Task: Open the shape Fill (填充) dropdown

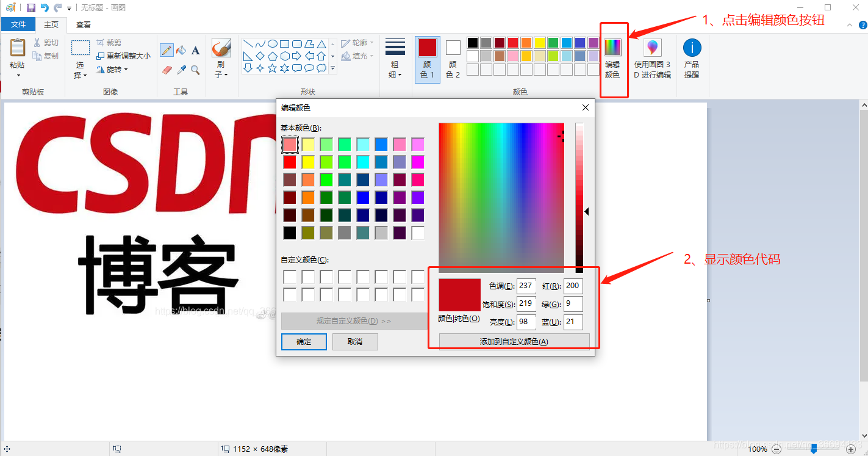Action: point(357,56)
